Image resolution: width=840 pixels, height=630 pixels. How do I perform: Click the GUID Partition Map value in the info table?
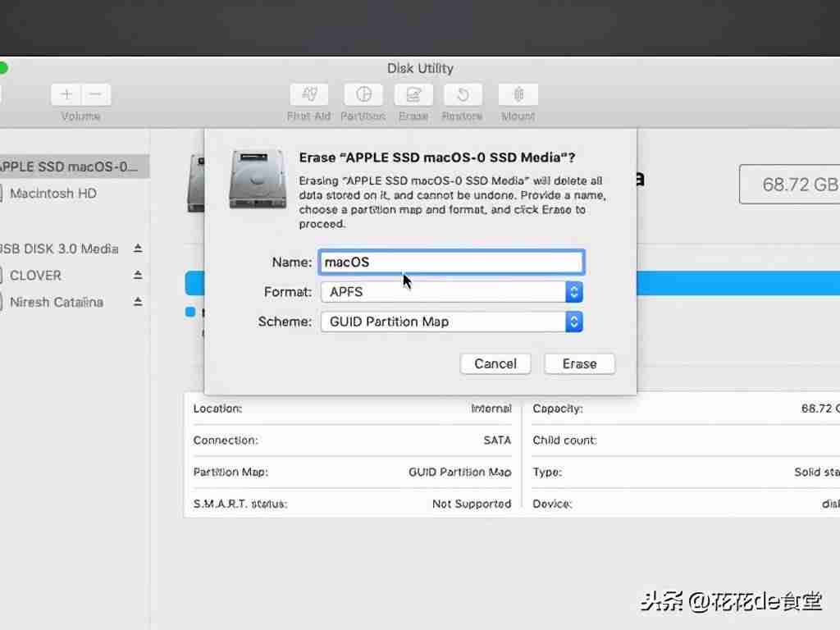pos(459,472)
